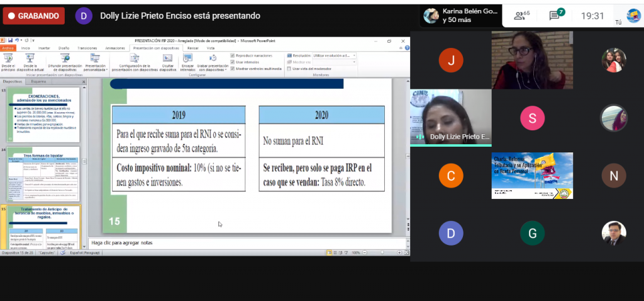The height and width of the screenshot is (301, 644).
Task: Open the Transiciones ribbon tab
Action: pos(87,48)
